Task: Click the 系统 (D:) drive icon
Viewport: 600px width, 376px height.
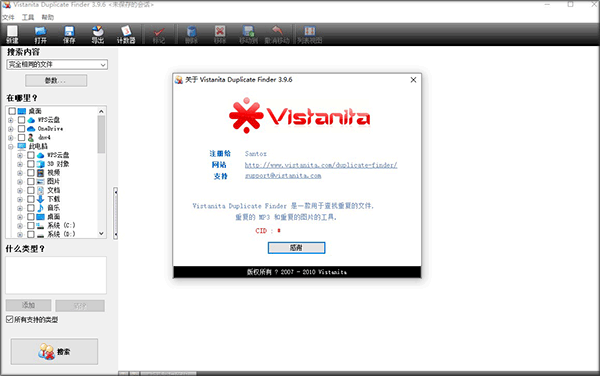Action: 41,234
